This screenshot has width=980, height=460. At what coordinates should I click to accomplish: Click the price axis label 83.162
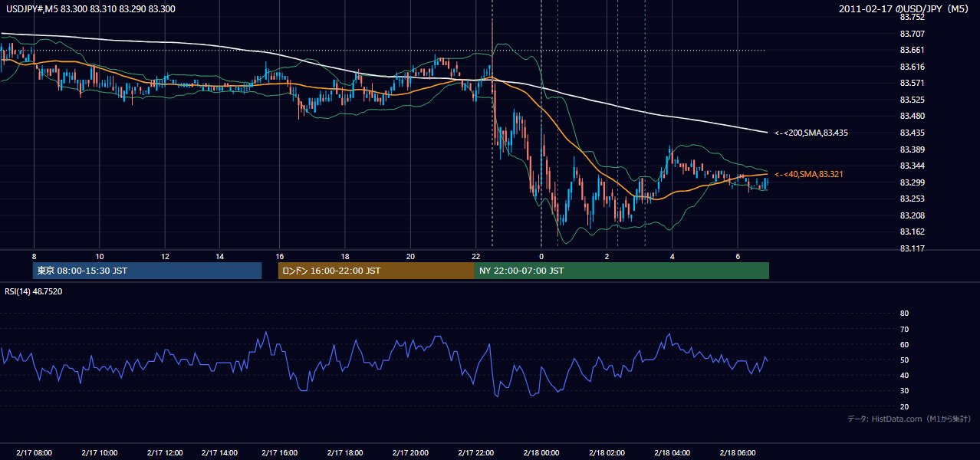(x=911, y=232)
